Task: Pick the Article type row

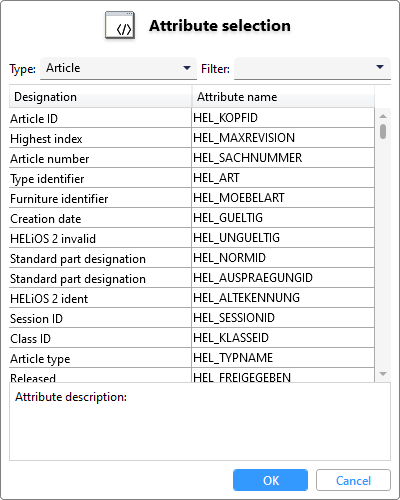Action: pyautogui.click(x=192, y=358)
